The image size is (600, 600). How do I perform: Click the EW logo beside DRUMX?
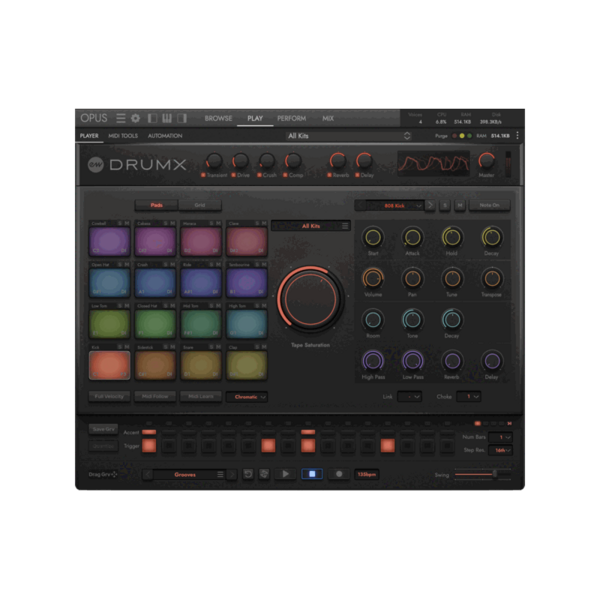coord(96,165)
